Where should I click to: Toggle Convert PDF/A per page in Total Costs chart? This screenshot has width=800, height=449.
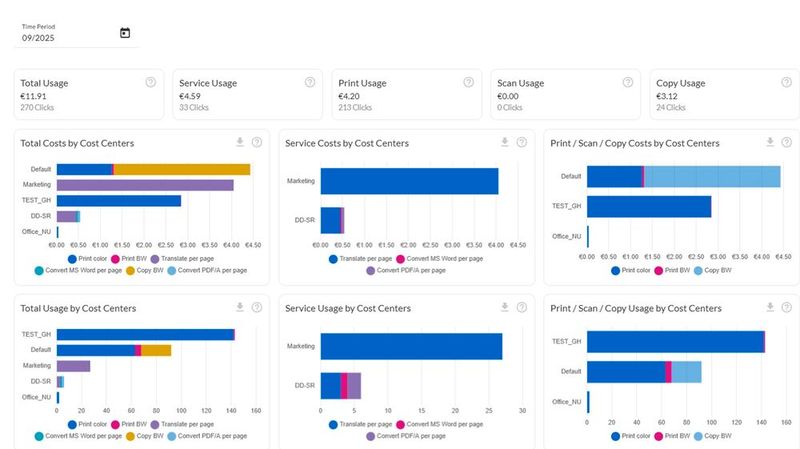(207, 270)
